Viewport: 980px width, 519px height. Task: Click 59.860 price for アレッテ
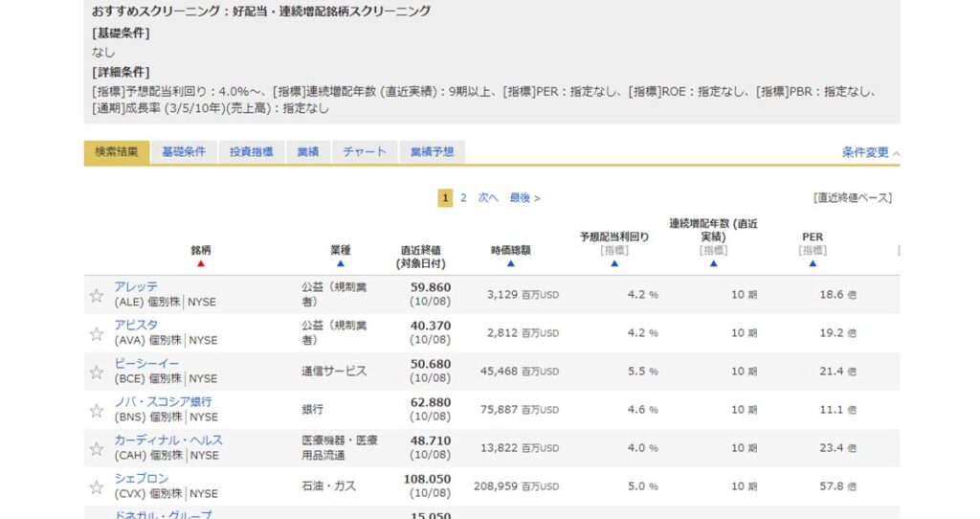coord(431,287)
